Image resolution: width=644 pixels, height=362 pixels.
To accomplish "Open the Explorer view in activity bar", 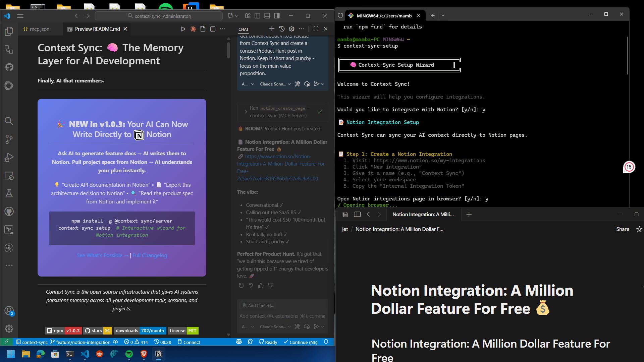I will point(9,32).
